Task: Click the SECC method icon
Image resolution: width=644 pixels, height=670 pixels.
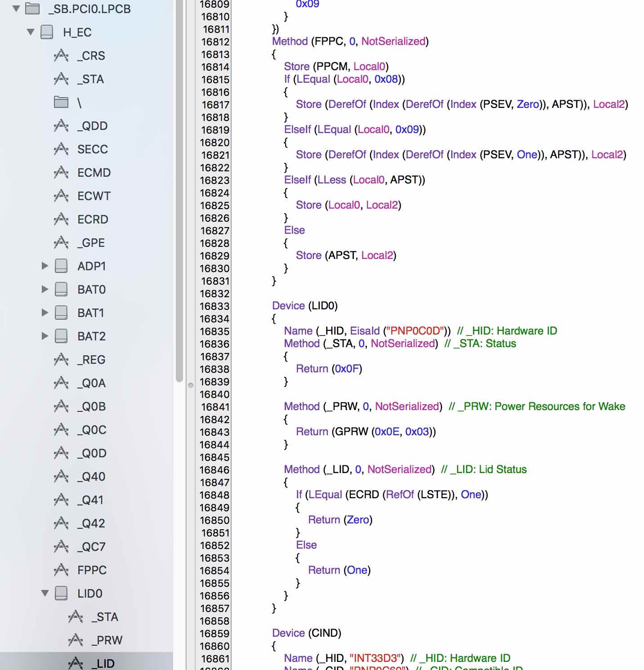Action: (61, 149)
